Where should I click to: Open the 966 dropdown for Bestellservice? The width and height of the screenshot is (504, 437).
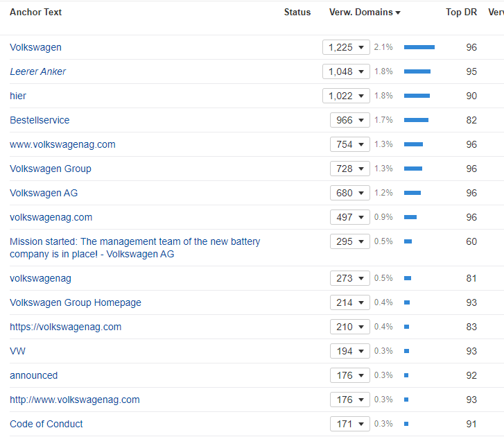tap(350, 120)
